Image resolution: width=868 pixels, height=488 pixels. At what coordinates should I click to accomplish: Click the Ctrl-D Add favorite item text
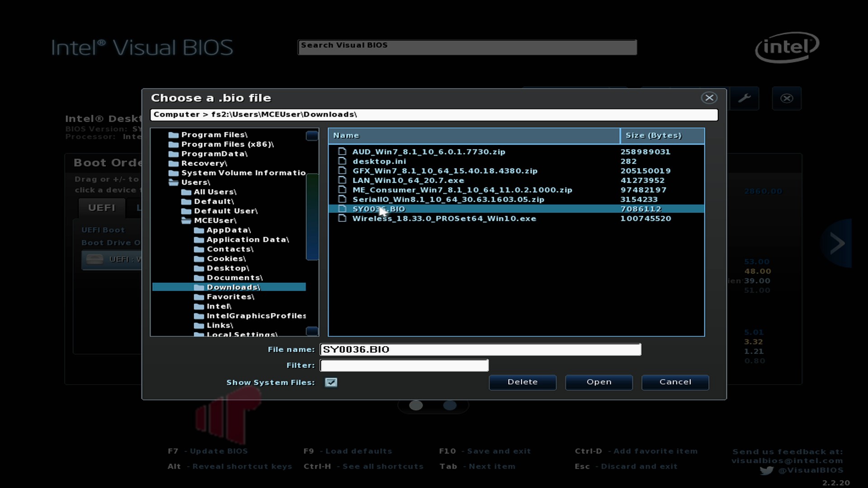pos(636,451)
